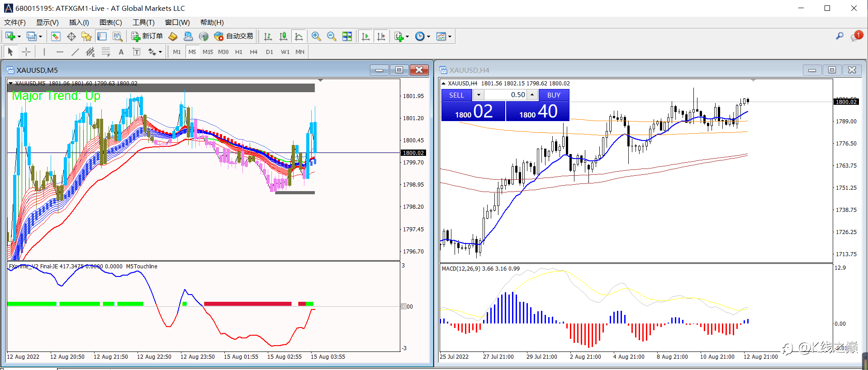Open the 窗口(W) menu
The image size is (868, 370).
(x=177, y=23)
